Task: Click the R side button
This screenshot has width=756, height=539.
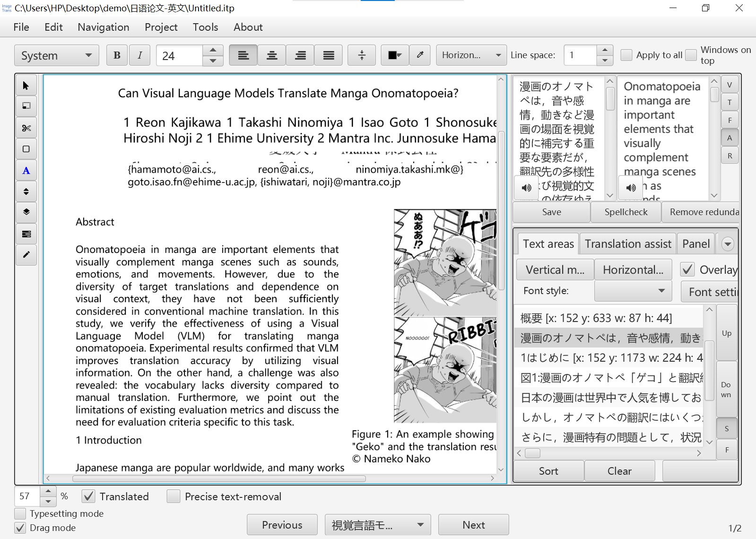Action: pos(730,156)
